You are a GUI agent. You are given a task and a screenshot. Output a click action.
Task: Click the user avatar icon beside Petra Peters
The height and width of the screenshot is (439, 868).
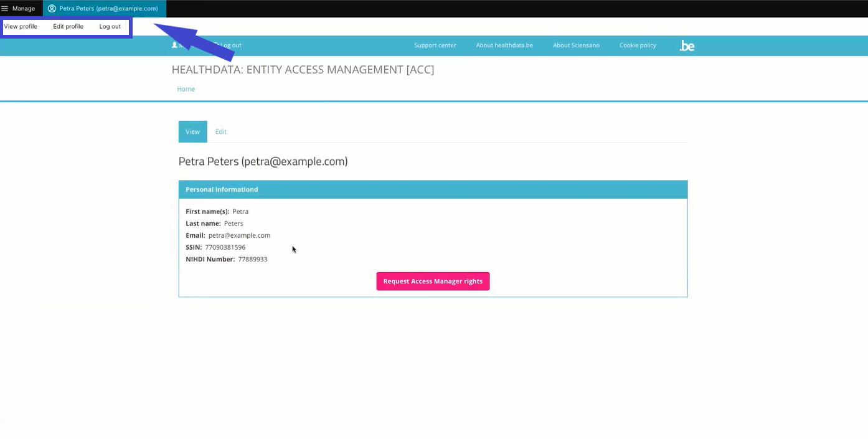[x=52, y=9]
